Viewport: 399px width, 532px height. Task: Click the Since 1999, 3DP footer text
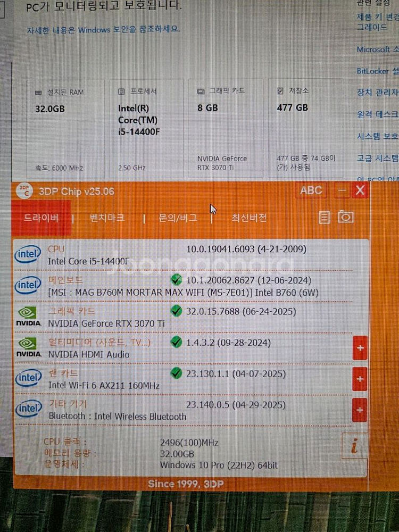click(x=186, y=484)
